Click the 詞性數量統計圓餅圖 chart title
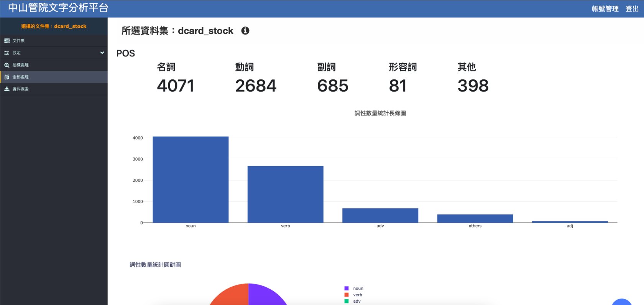 (x=155, y=265)
